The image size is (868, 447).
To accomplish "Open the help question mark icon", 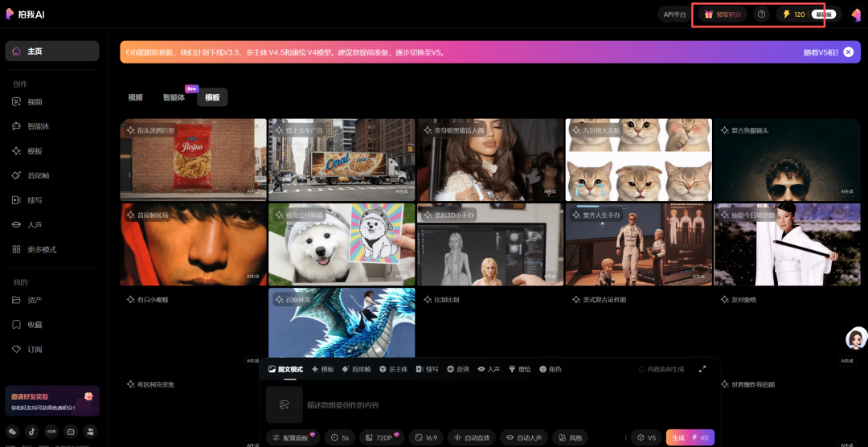I will click(x=761, y=14).
